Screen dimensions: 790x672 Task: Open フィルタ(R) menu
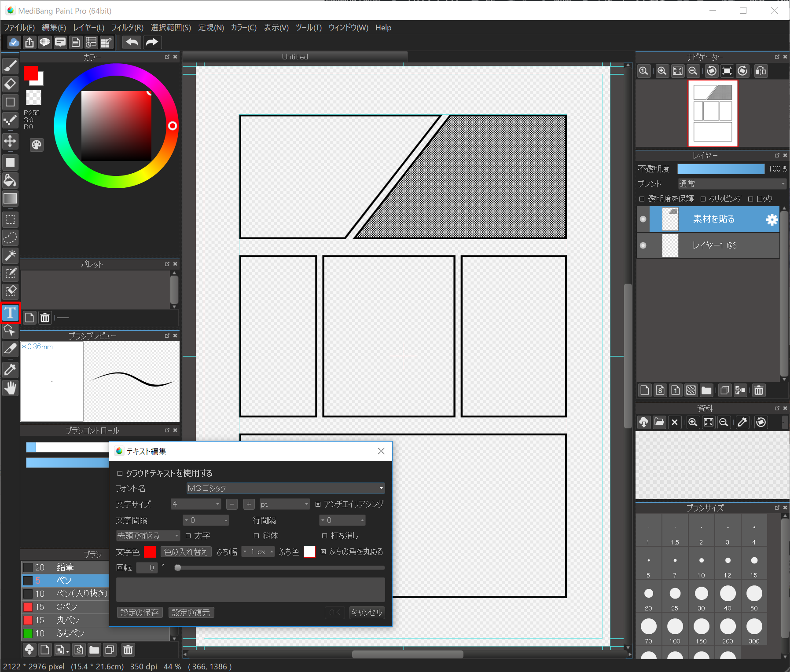coord(127,28)
